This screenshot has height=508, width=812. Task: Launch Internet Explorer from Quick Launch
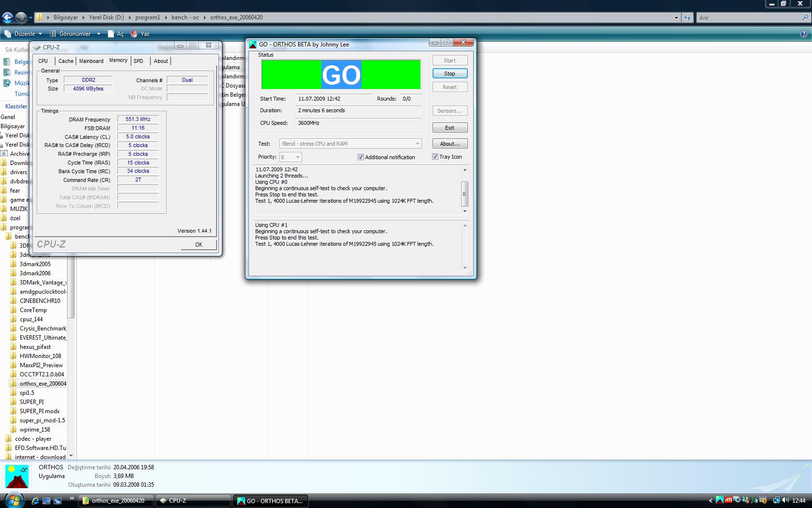pyautogui.click(x=35, y=501)
